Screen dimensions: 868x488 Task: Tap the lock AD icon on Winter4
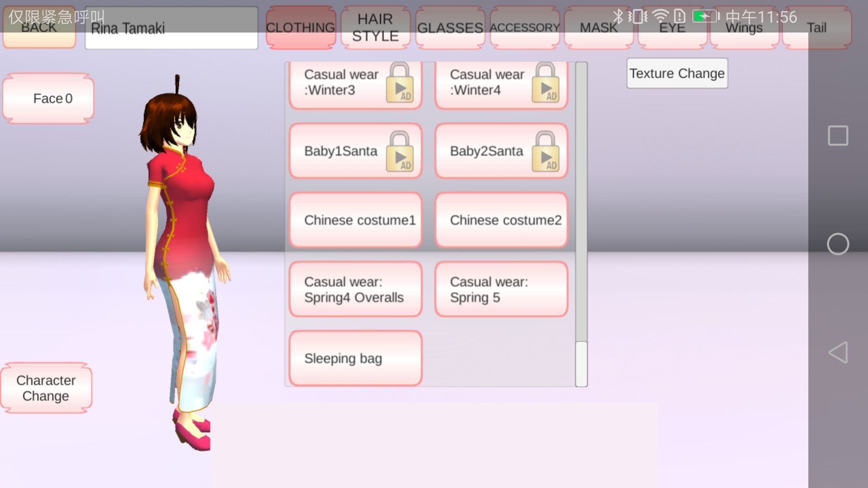coord(545,83)
